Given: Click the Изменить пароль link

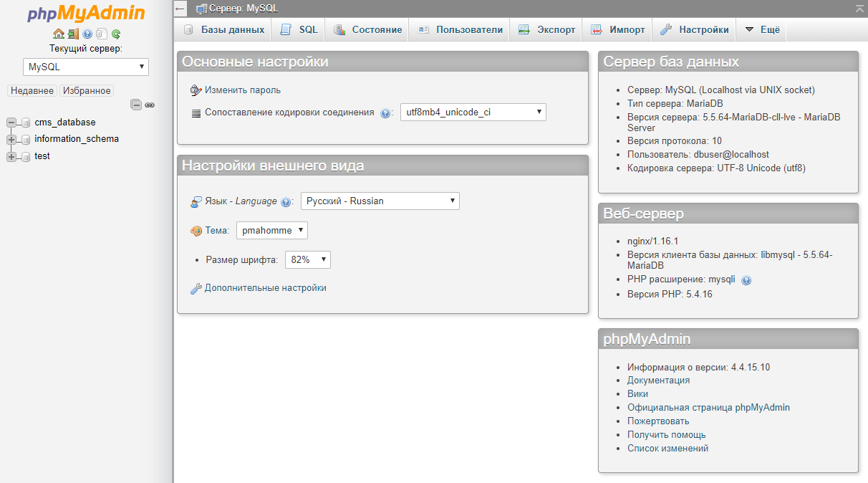Looking at the screenshot, I should 243,90.
